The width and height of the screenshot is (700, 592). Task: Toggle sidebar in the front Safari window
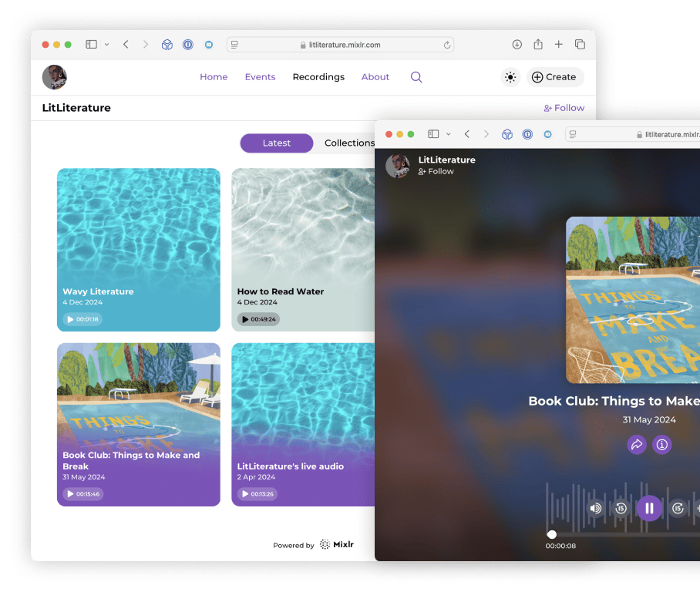433,134
